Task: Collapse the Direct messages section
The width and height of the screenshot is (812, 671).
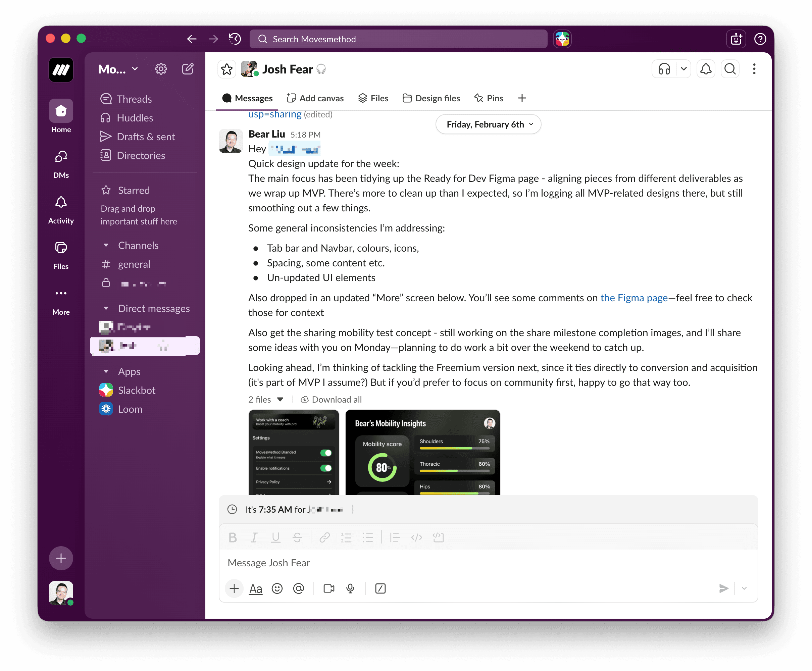Action: (106, 308)
